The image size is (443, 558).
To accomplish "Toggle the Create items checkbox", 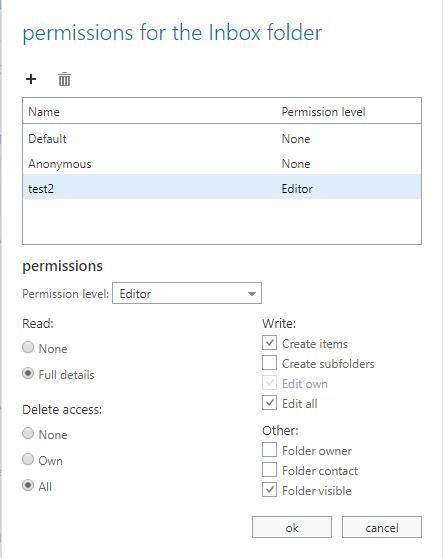I will point(269,343).
